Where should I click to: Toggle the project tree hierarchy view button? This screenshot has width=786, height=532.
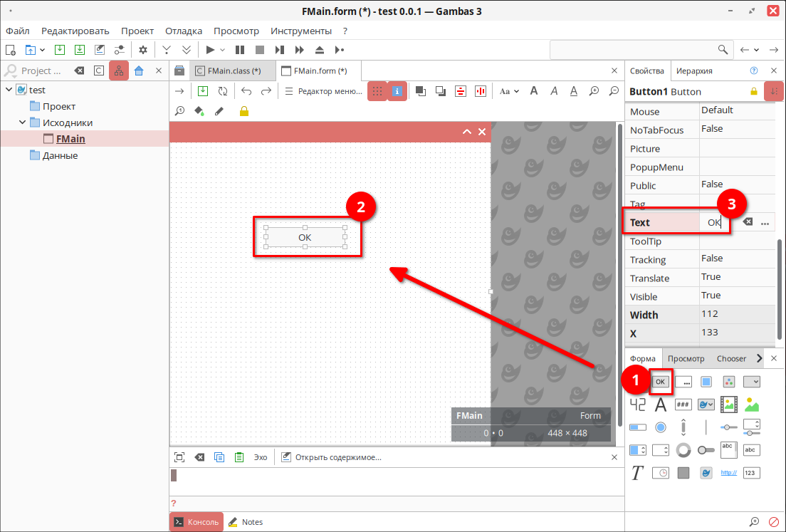pos(119,71)
